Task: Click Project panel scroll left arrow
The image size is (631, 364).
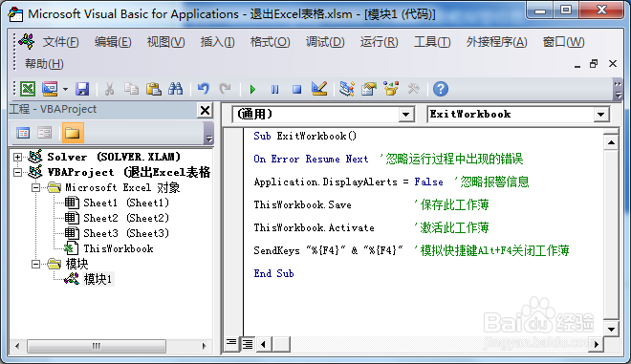Action: pos(17,346)
